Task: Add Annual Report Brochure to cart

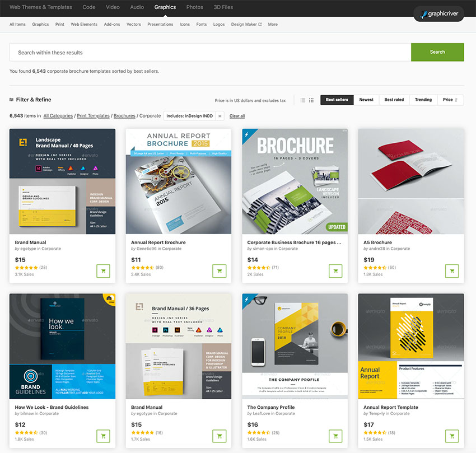Action: point(220,271)
